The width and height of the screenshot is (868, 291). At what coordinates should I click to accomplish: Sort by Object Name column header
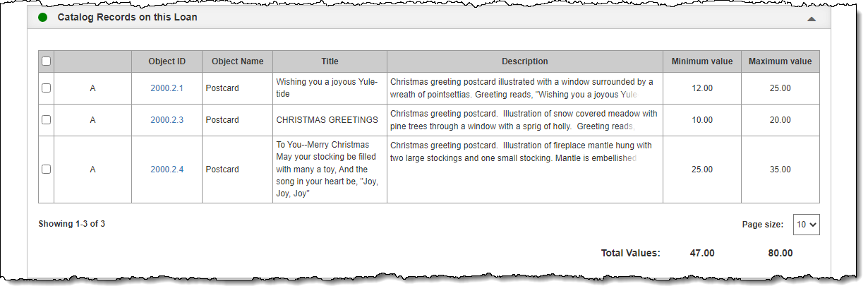click(238, 61)
